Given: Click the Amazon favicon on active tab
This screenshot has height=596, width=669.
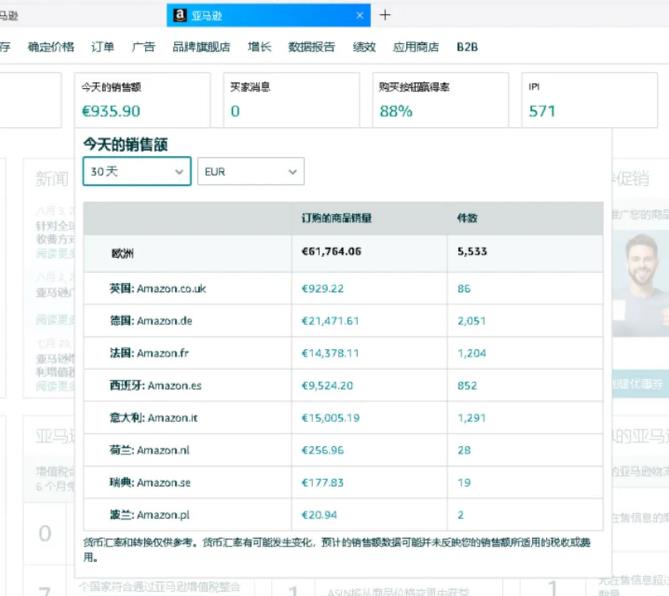Looking at the screenshot, I should 180,15.
